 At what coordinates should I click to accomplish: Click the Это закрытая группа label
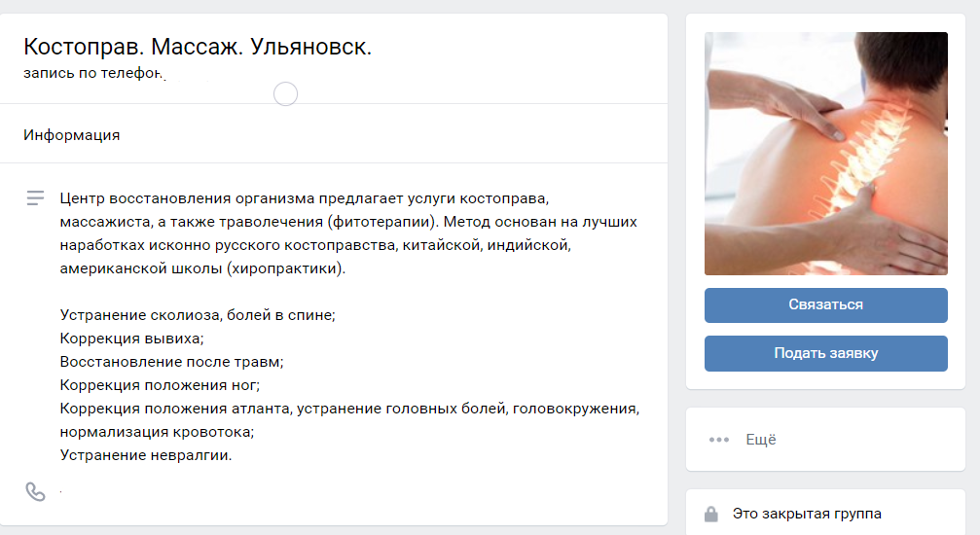807,514
